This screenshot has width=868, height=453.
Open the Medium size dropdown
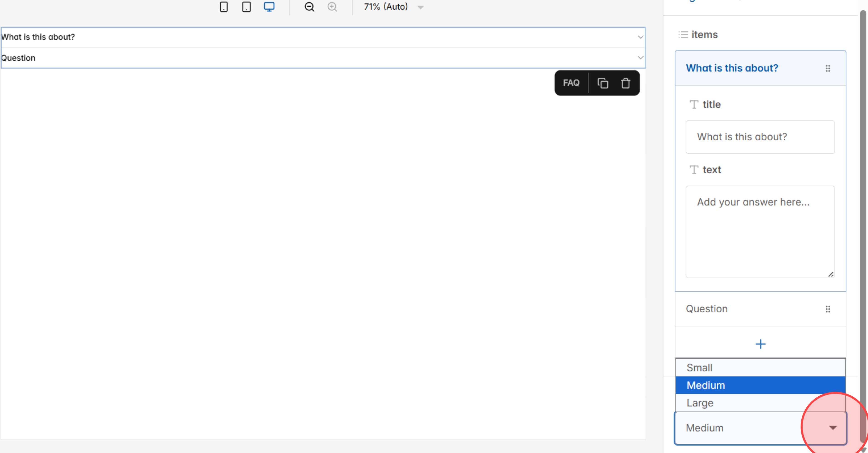833,427
